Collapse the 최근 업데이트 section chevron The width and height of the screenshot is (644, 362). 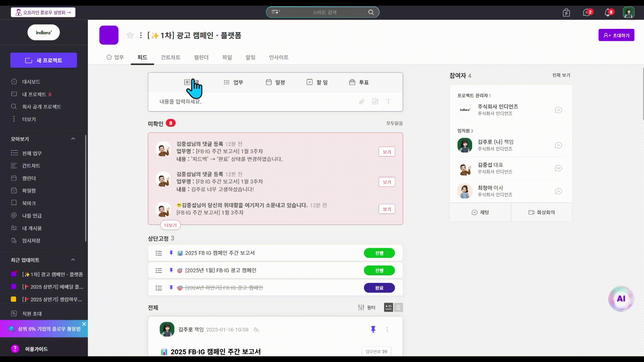tap(73, 260)
